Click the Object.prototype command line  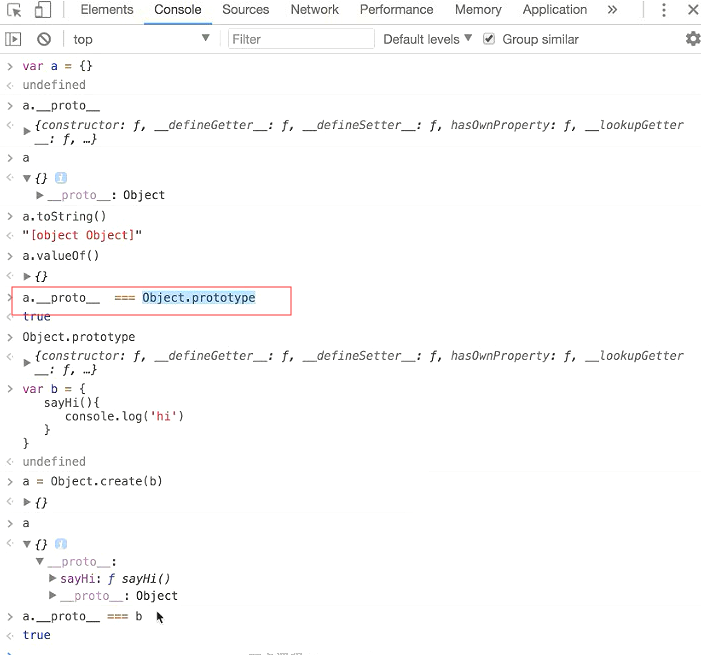pos(79,337)
